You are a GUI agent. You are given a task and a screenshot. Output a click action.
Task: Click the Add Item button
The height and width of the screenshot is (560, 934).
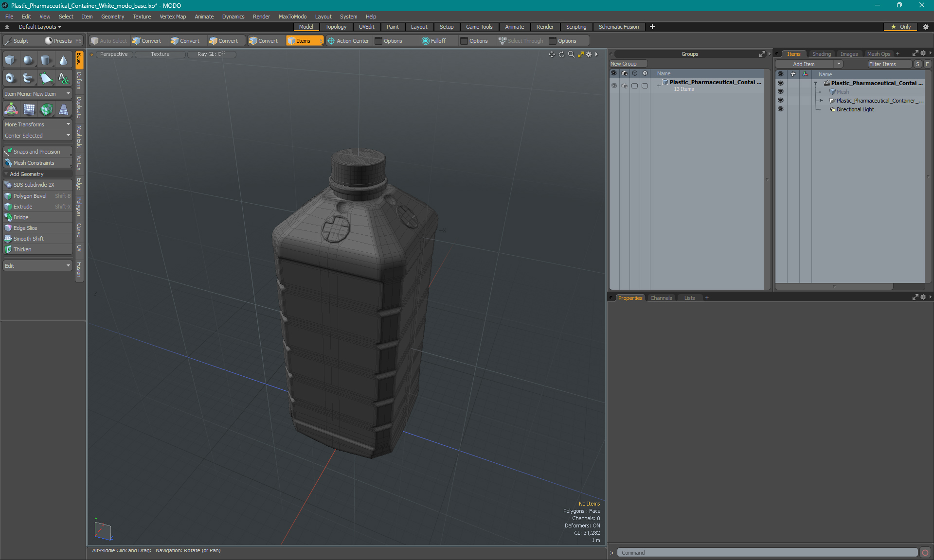[x=804, y=64]
